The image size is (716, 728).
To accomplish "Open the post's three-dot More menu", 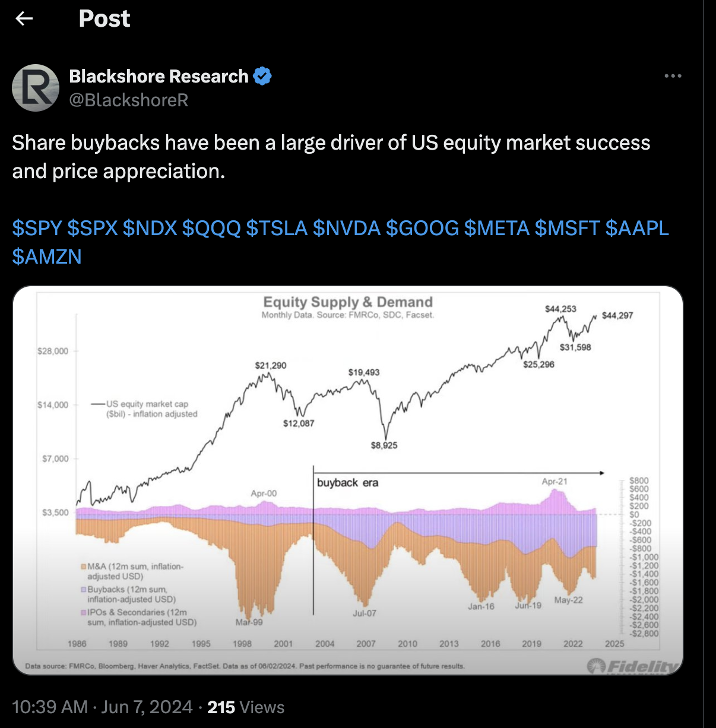I will click(673, 76).
